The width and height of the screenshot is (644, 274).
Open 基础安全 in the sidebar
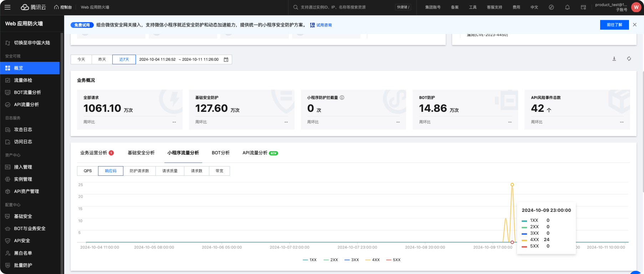(30, 216)
